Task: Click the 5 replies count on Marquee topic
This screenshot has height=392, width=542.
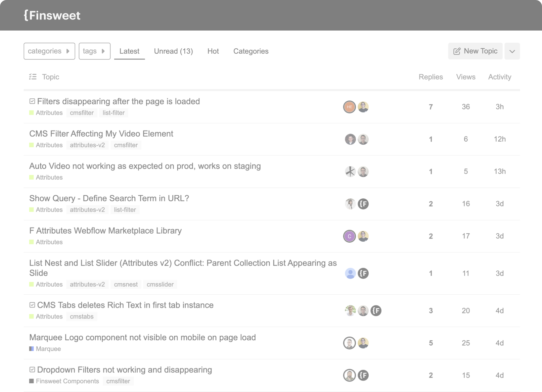Action: pos(431,343)
